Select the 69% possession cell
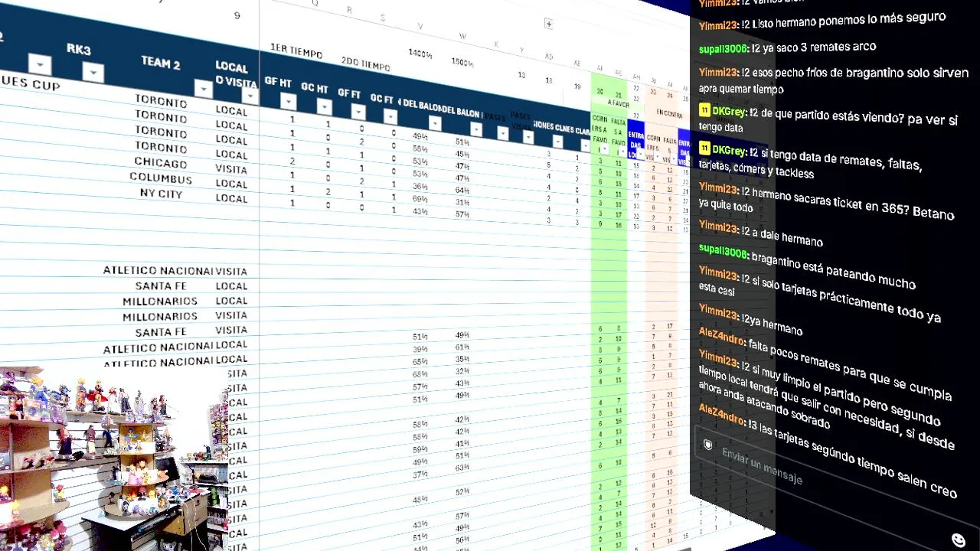The width and height of the screenshot is (980, 551). coord(420,198)
